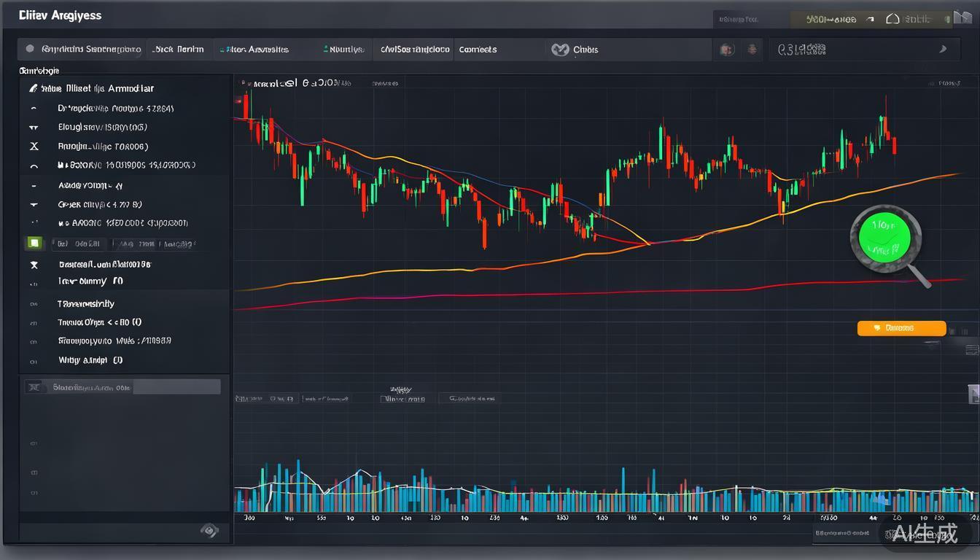Switch to the Comects tab
Image resolution: width=980 pixels, height=560 pixels.
point(478,50)
